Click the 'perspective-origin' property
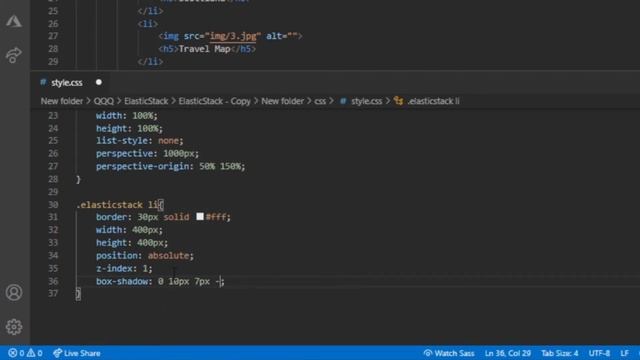This screenshot has width=640, height=360. (143, 166)
